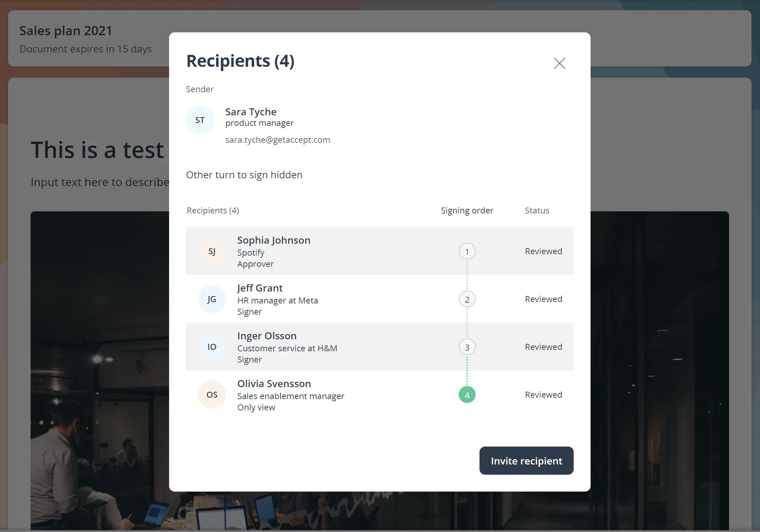Click Reviewed status for Olivia Svensson
Image resolution: width=760 pixels, height=532 pixels.
click(x=543, y=395)
